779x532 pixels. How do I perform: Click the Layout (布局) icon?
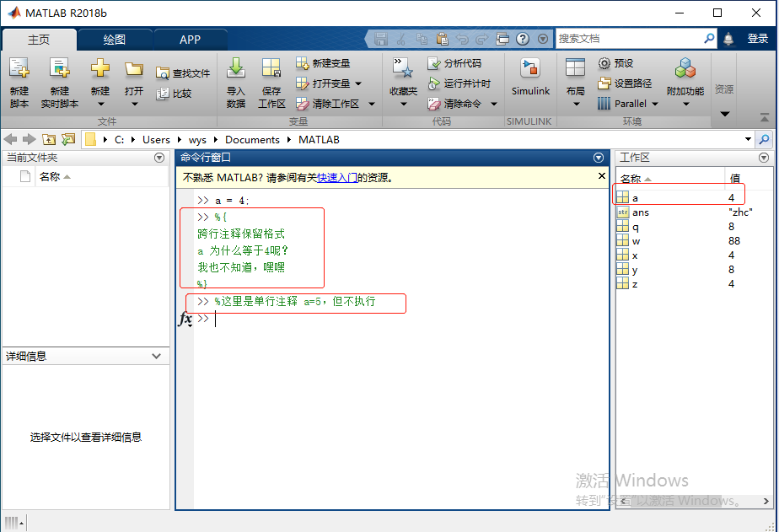tap(575, 67)
